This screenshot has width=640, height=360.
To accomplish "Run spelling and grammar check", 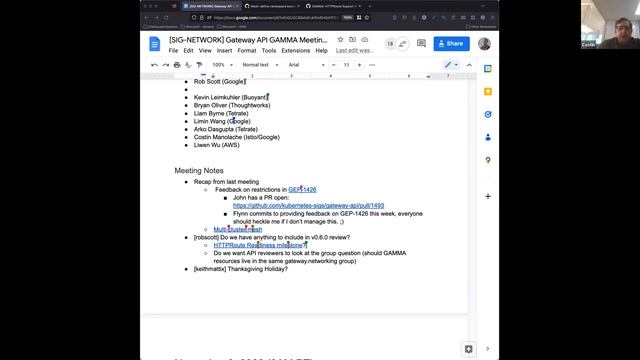I will click(188, 65).
